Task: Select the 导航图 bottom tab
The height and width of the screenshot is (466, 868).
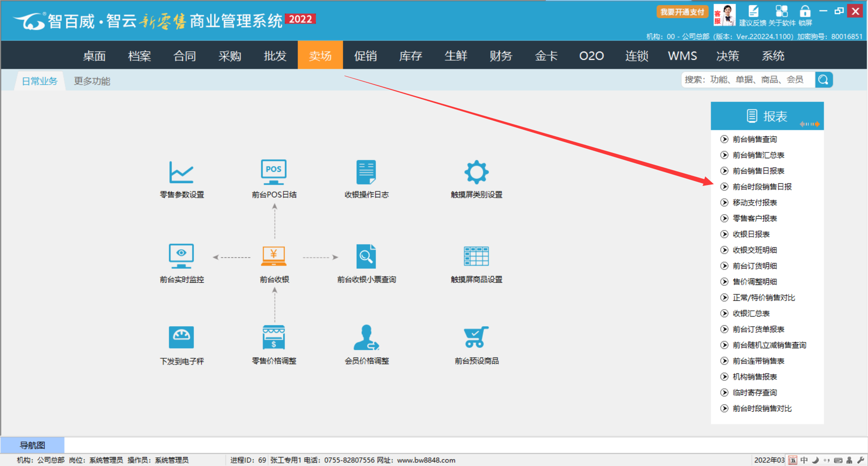Action: pyautogui.click(x=33, y=445)
